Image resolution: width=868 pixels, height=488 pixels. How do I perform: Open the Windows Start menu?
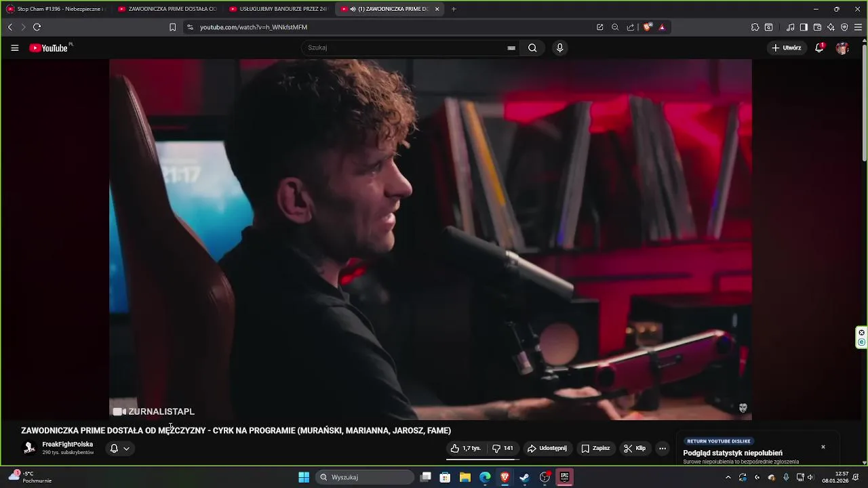[x=304, y=477]
